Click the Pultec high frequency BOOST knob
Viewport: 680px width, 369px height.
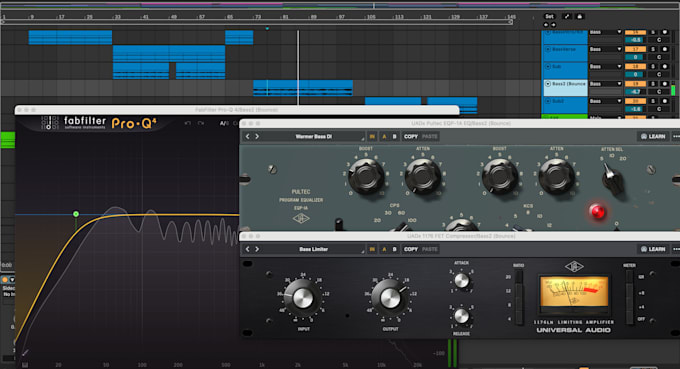pyautogui.click(x=500, y=176)
